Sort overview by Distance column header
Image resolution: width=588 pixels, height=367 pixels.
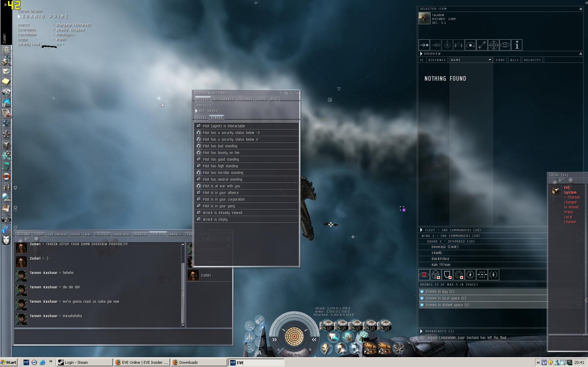coord(437,60)
